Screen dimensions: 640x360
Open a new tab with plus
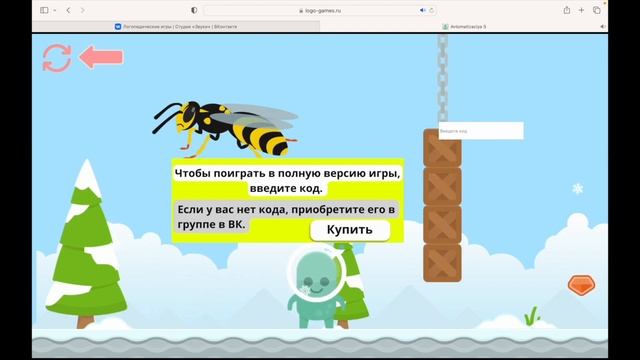click(581, 10)
